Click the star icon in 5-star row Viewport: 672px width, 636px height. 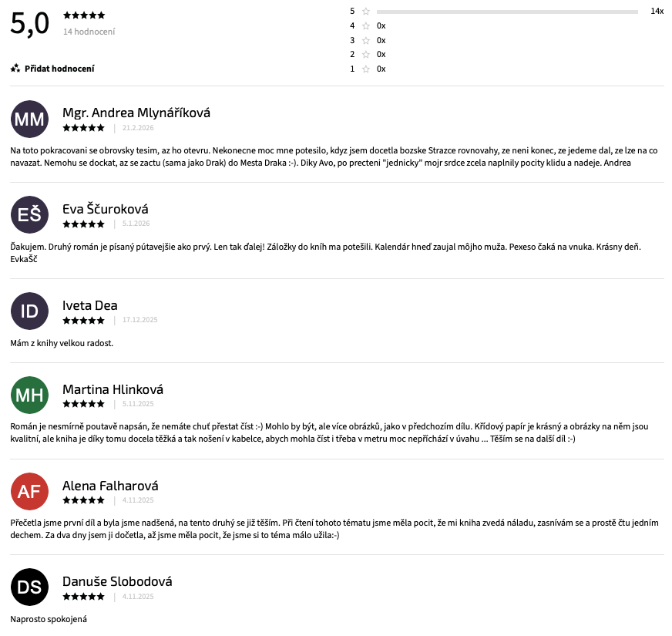coord(366,12)
